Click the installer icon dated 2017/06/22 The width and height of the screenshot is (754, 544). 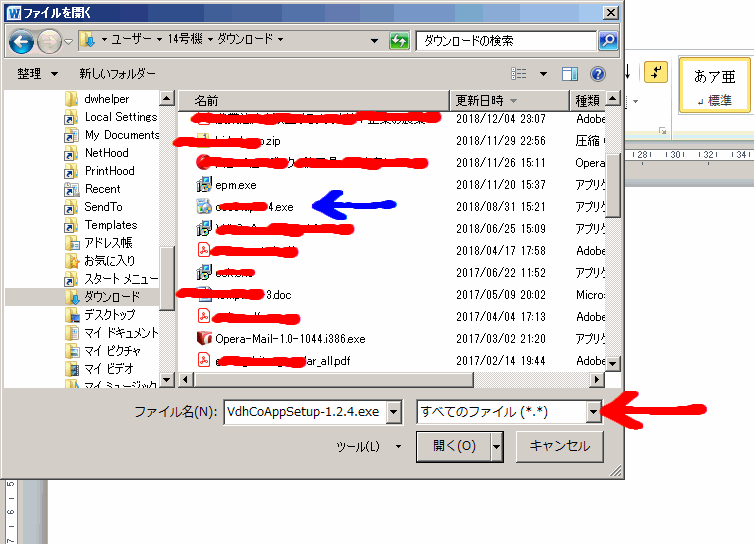pos(204,272)
